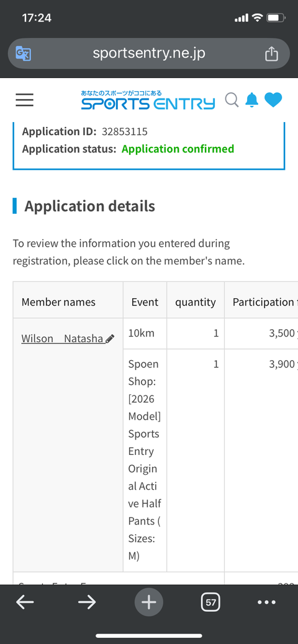Tap the 10km event cell
The height and width of the screenshot is (644, 298).
point(145,333)
